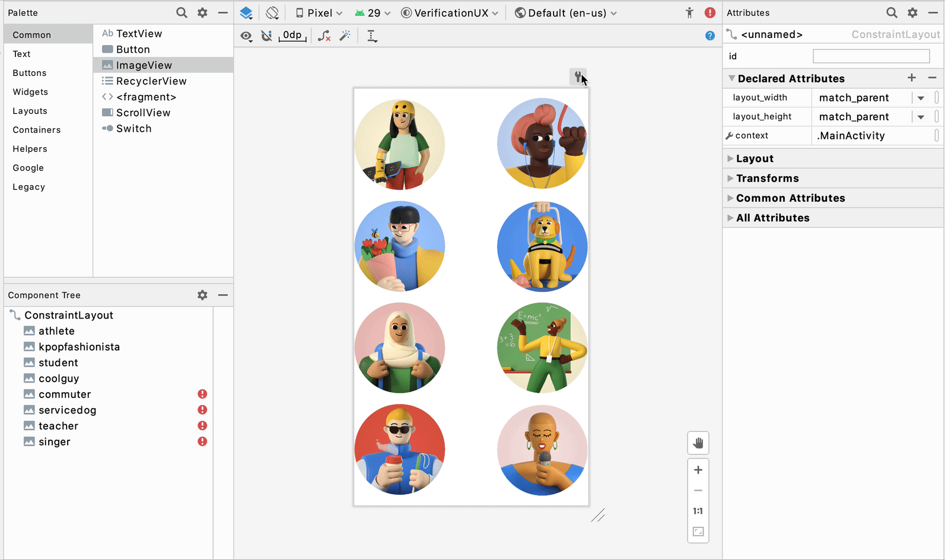Screen dimensions: 945x560
Task: Set the default margins 0dp
Action: (x=292, y=36)
